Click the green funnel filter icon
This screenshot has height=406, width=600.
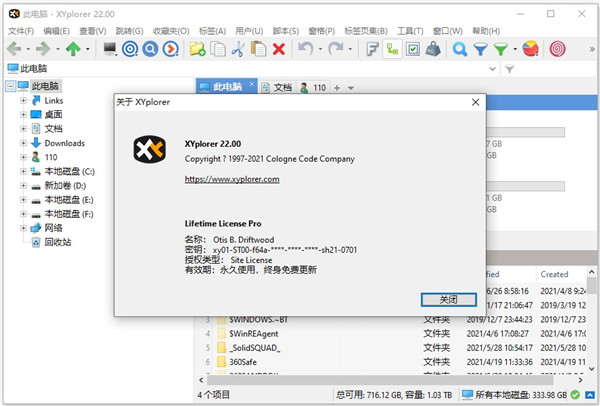pyautogui.click(x=501, y=49)
